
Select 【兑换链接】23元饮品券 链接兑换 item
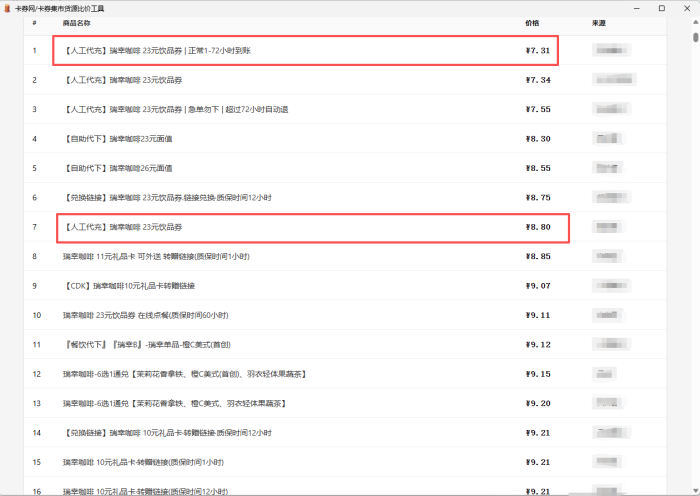(x=167, y=197)
